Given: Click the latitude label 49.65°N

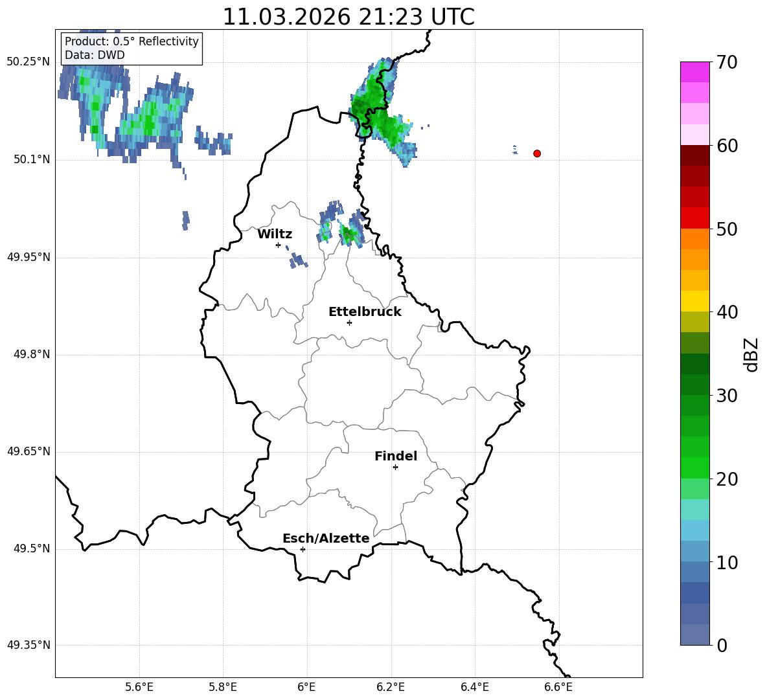Looking at the screenshot, I should click(x=29, y=451).
